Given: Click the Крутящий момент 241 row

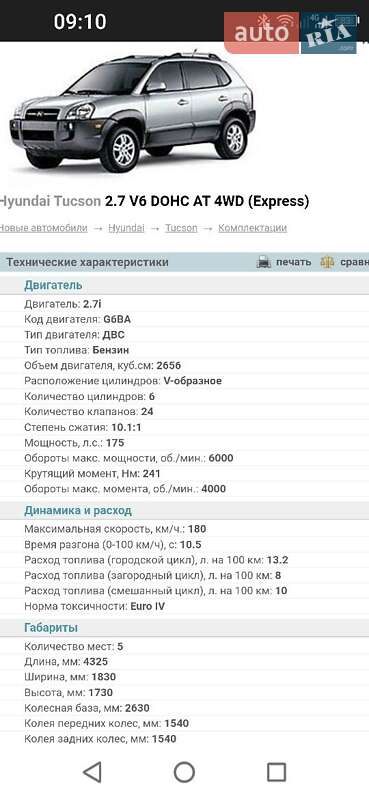Looking at the screenshot, I should click(x=184, y=473).
